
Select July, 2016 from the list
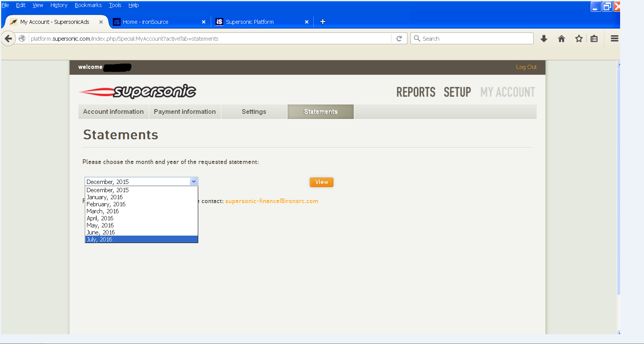click(141, 240)
